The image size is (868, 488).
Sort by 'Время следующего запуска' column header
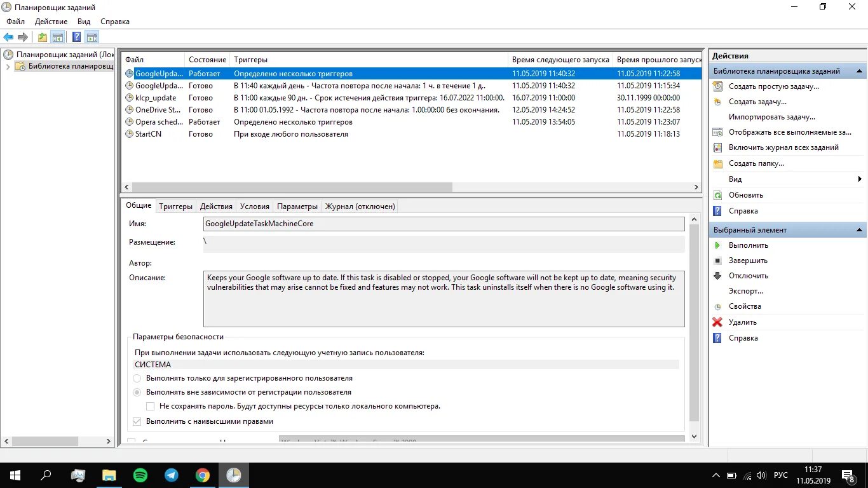[x=560, y=60]
